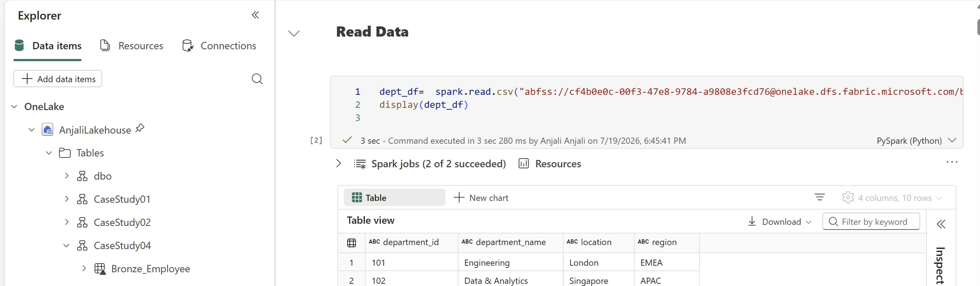Image resolution: width=980 pixels, height=286 pixels.
Task: Click the CaseStudy01 schema icon
Action: 82,199
